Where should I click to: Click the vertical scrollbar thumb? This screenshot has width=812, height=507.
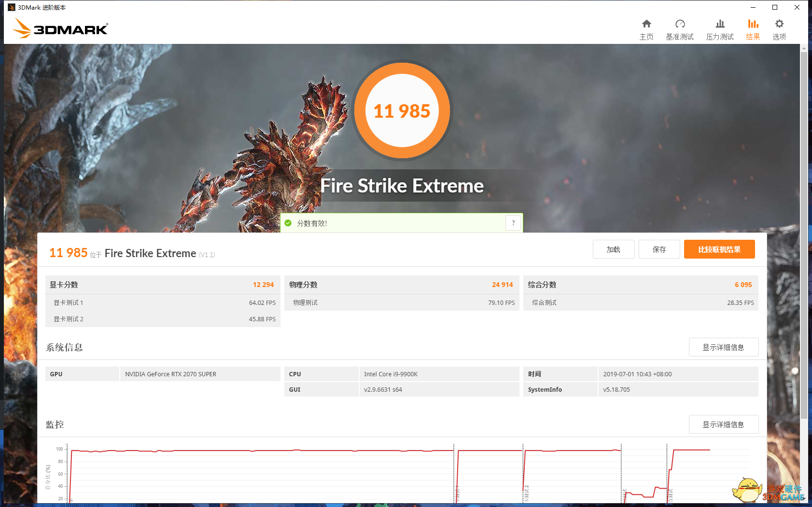[x=804, y=235]
